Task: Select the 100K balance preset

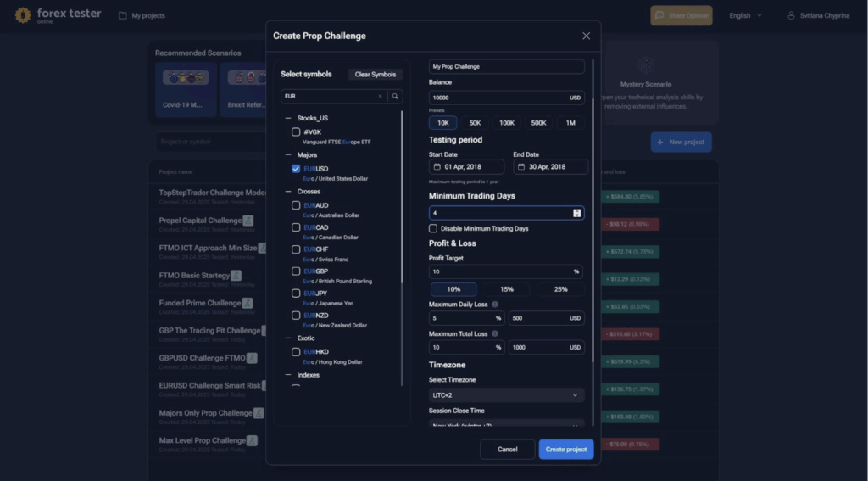Action: (507, 123)
